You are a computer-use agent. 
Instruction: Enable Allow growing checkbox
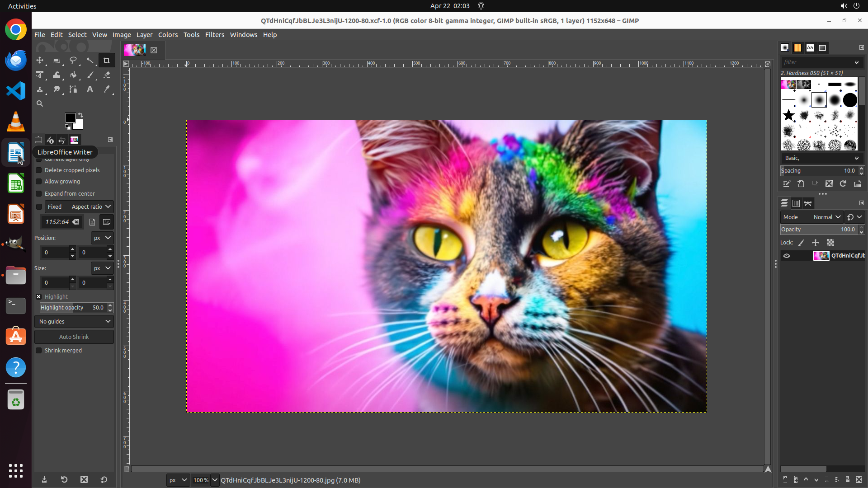coord(39,182)
